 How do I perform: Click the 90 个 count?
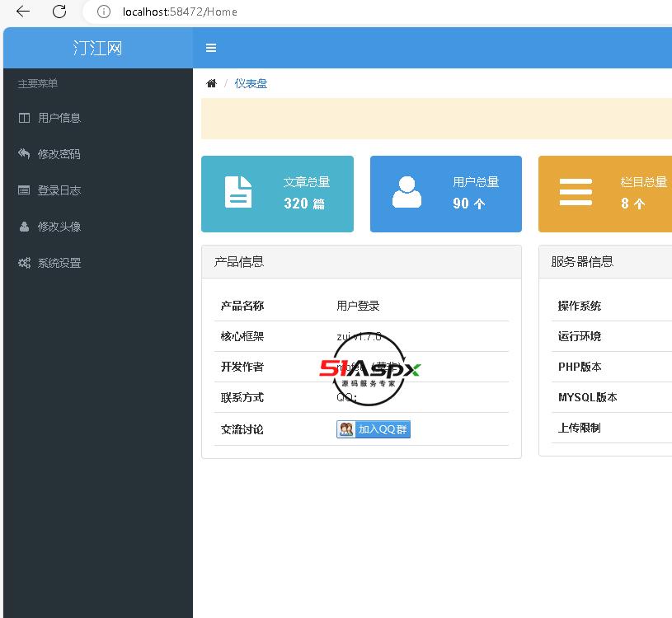(469, 204)
